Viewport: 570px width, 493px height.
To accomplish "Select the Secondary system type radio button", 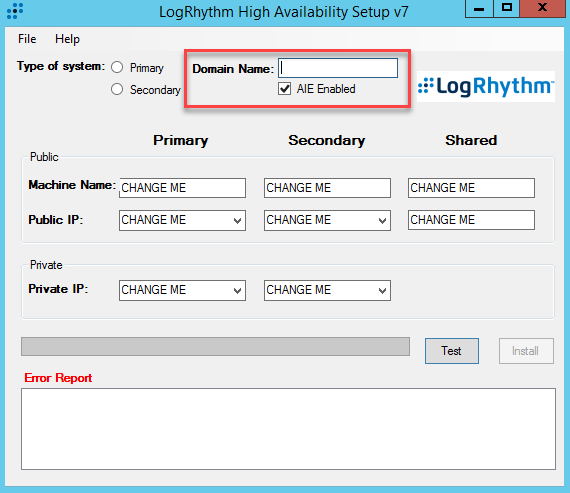I will [x=117, y=89].
